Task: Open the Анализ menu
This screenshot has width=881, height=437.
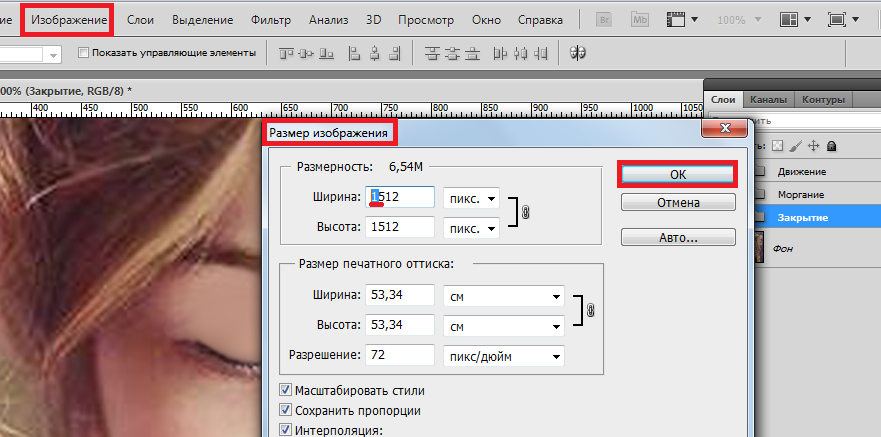Action: [329, 20]
